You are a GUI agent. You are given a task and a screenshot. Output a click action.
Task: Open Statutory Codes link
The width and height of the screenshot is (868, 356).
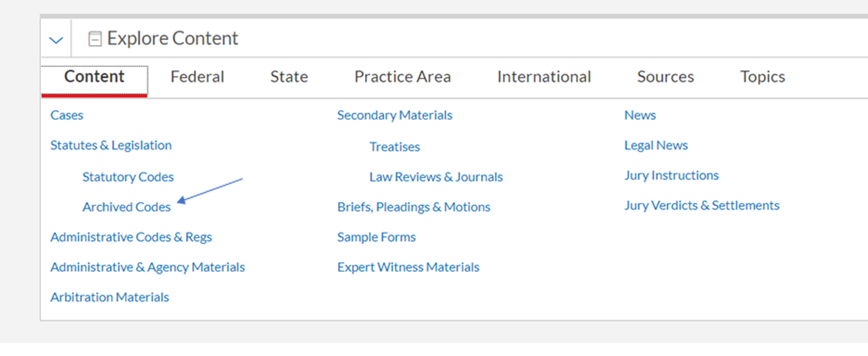(x=128, y=176)
